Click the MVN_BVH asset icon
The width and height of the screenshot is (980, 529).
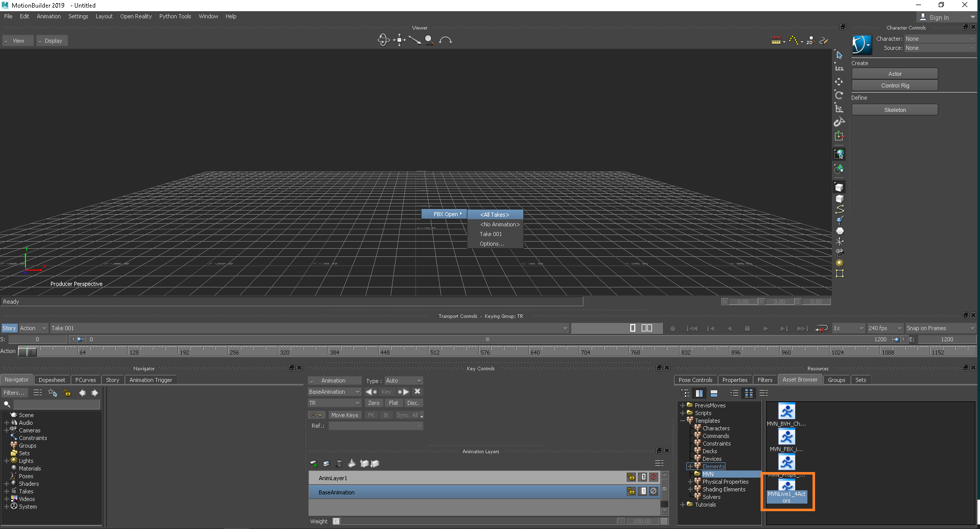tap(787, 412)
